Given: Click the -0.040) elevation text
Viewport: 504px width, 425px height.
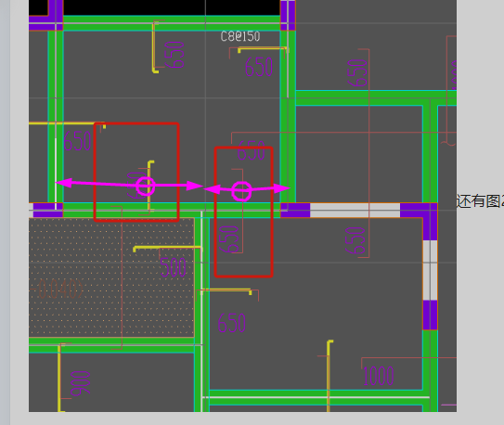Looking at the screenshot, I should [57, 290].
